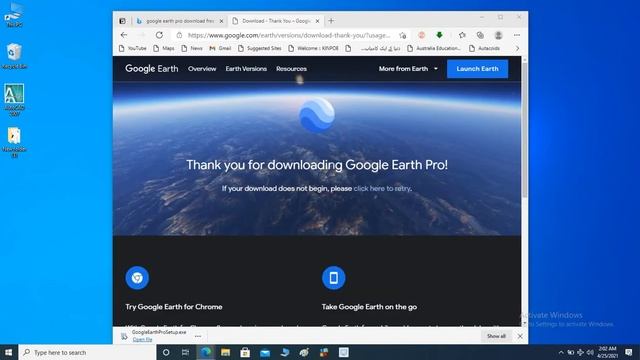Show hidden system tray icons
The height and width of the screenshot is (360, 640).
tap(561, 352)
